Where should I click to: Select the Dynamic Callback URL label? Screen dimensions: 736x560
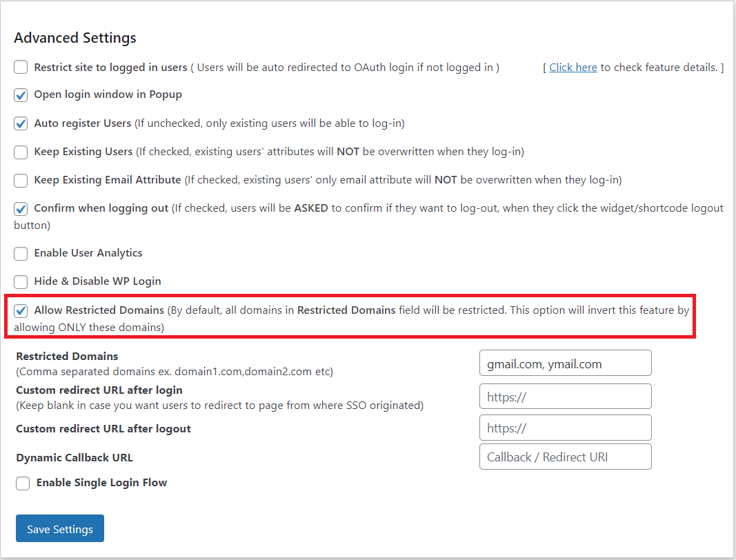[74, 458]
